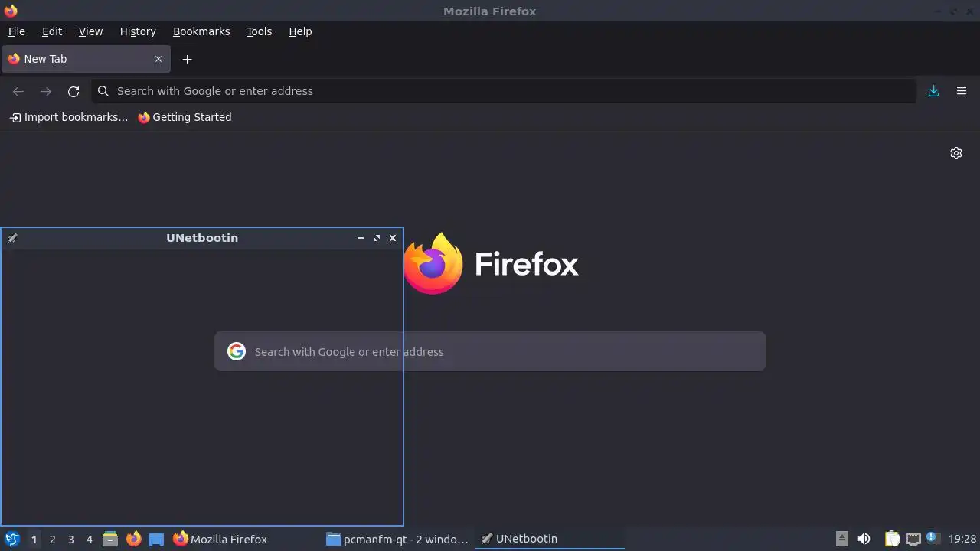Screen dimensions: 980x551
Task: Open the Tools menu
Action: click(x=260, y=31)
